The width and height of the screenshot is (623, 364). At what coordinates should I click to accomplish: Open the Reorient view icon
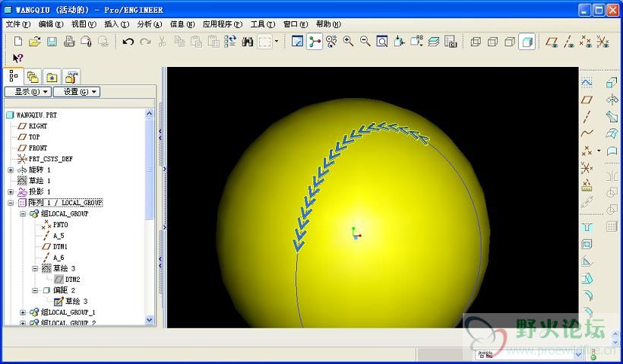tap(400, 41)
